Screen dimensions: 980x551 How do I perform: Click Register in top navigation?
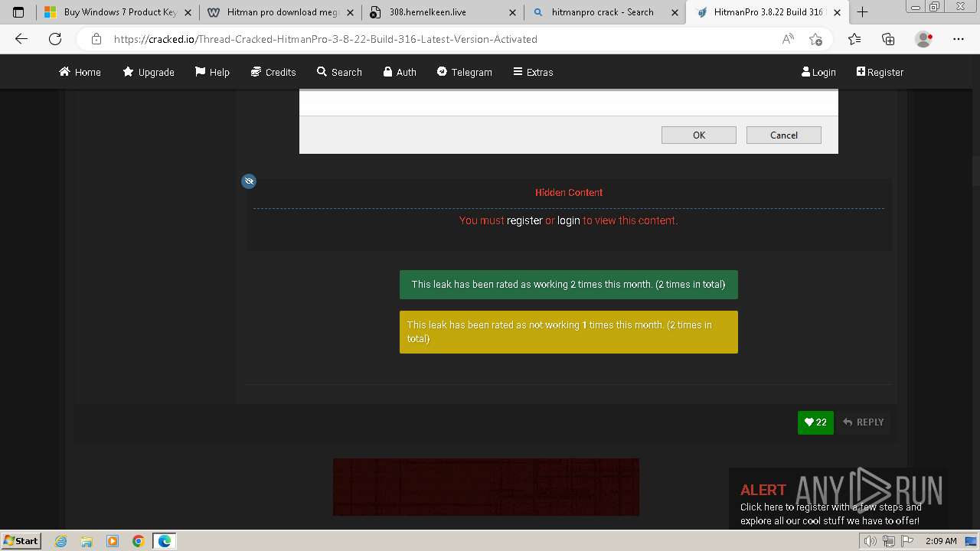(880, 72)
